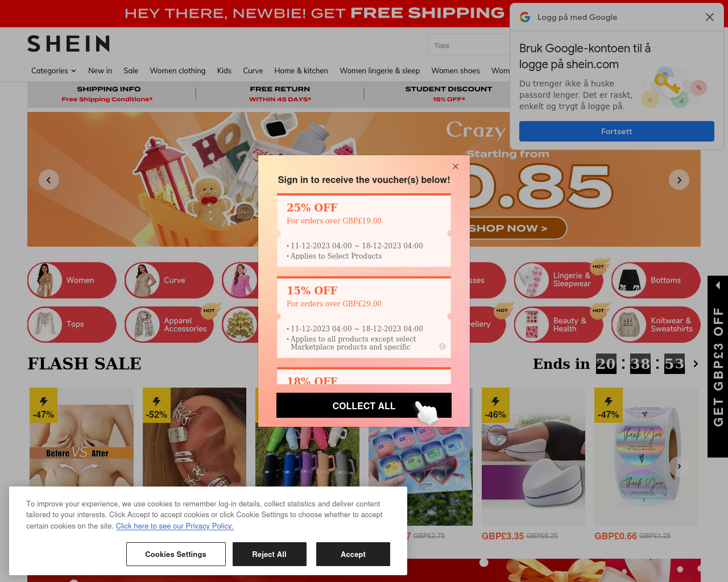
Task: Open the Sale menu item
Action: pos(131,70)
